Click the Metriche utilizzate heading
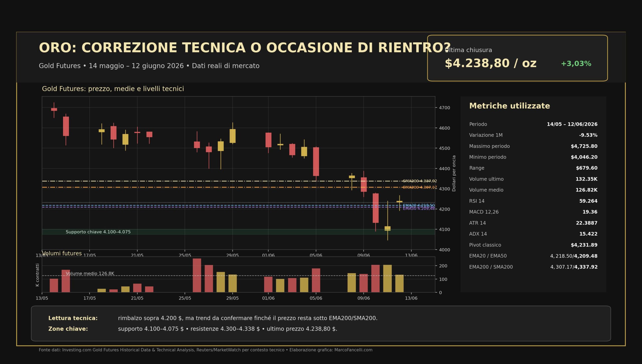Viewport: 642px width, 364px height. tap(509, 106)
